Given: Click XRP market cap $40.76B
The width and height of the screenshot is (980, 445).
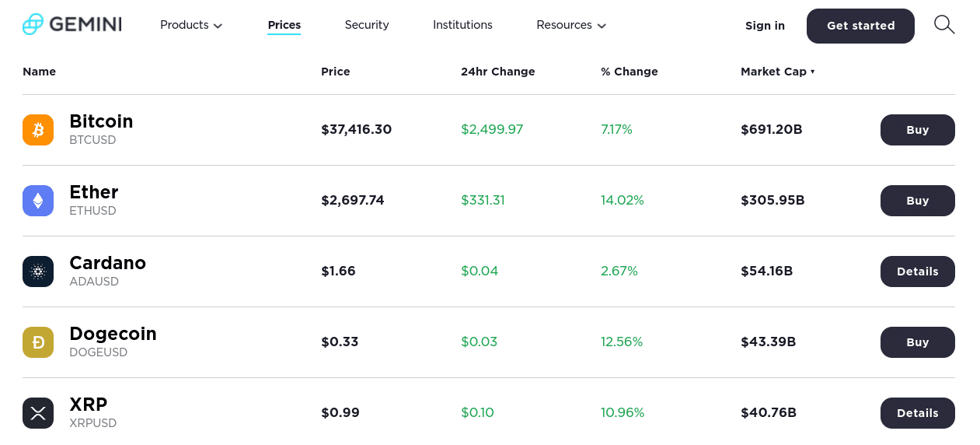Looking at the screenshot, I should (x=769, y=413).
